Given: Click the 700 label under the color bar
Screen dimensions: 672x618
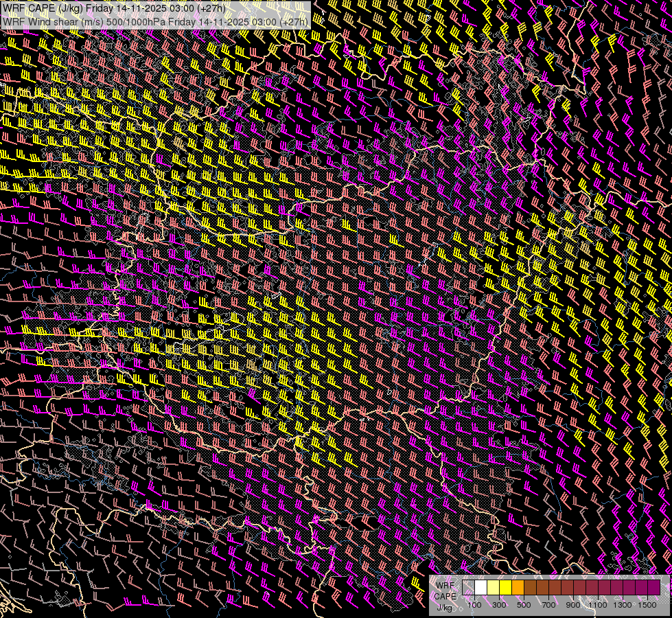Looking at the screenshot, I should point(548,605).
